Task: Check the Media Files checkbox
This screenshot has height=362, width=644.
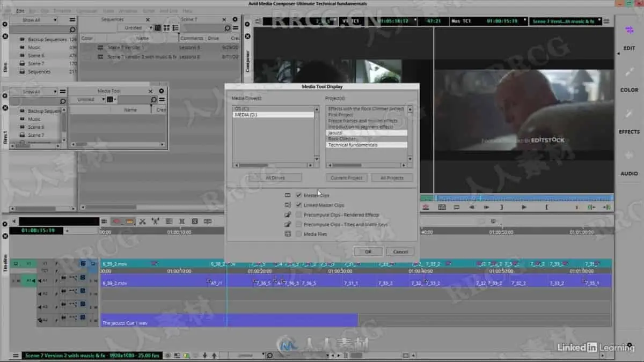Action: pos(299,234)
